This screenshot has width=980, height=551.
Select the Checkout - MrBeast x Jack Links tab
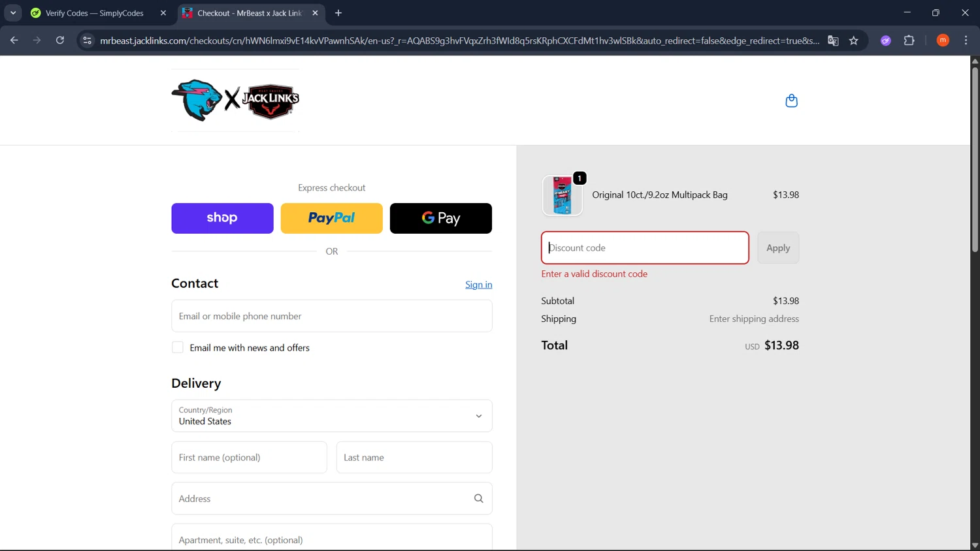point(251,13)
